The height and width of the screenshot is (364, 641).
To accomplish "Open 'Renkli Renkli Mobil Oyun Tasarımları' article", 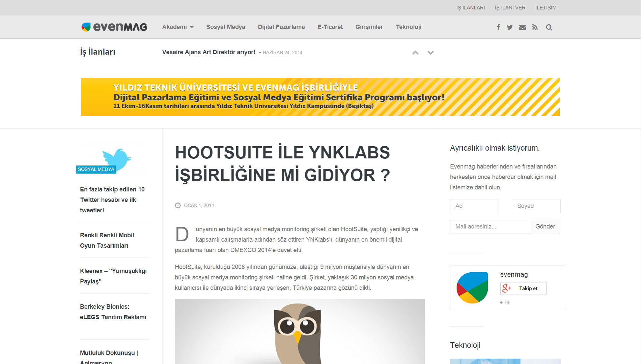I will click(107, 240).
